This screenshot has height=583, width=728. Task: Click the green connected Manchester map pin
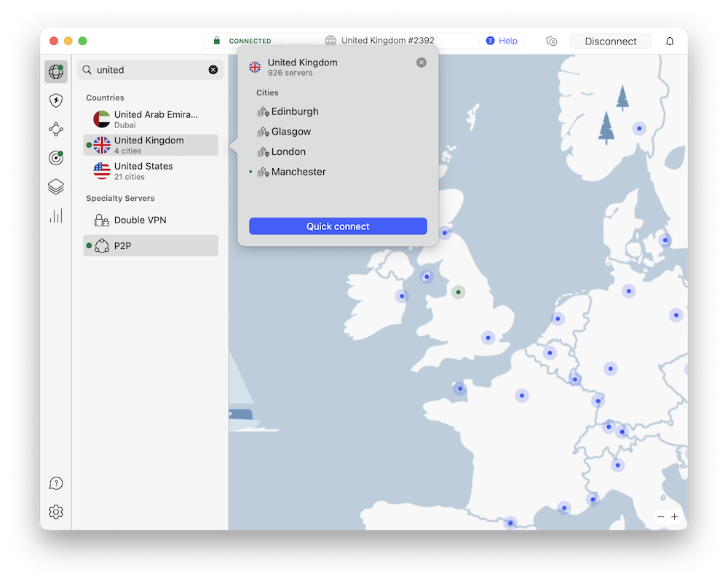(x=458, y=292)
